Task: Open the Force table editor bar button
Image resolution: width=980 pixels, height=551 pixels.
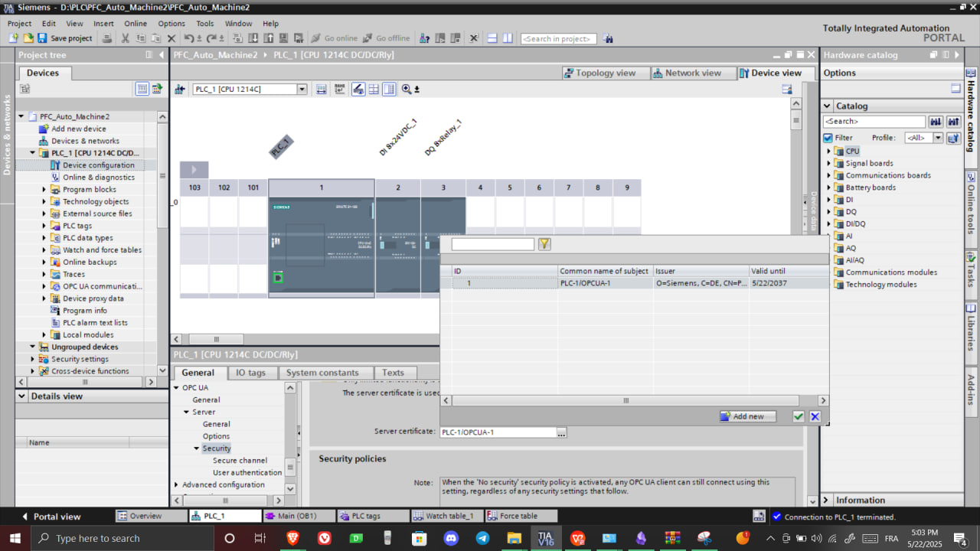Action: [521, 517]
